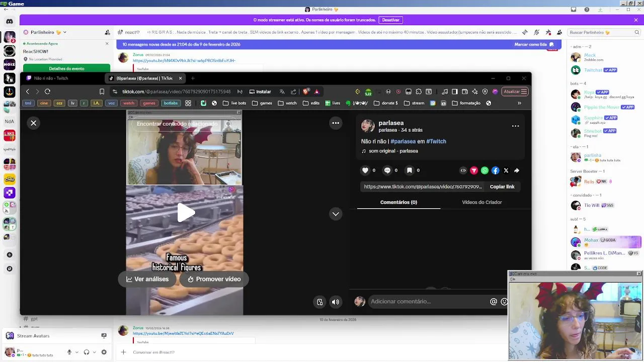The image size is (644, 362).
Task: Click the watch bookmark tag
Action: (x=129, y=103)
